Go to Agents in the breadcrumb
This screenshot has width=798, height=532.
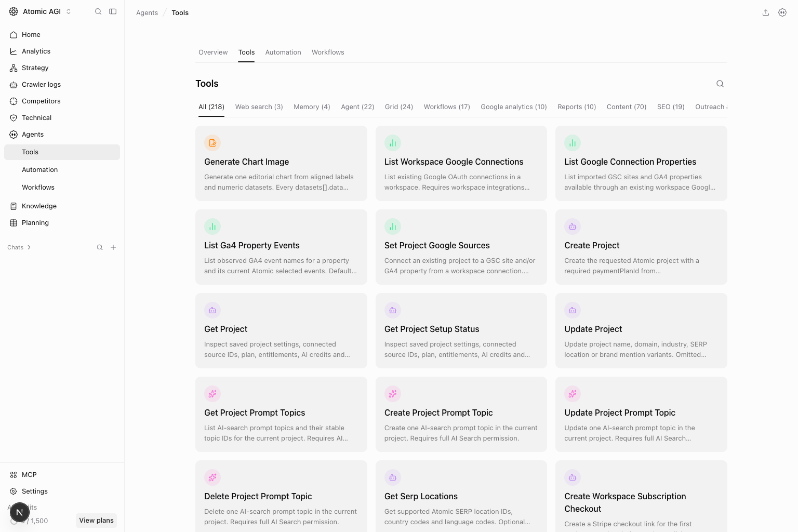tap(147, 13)
